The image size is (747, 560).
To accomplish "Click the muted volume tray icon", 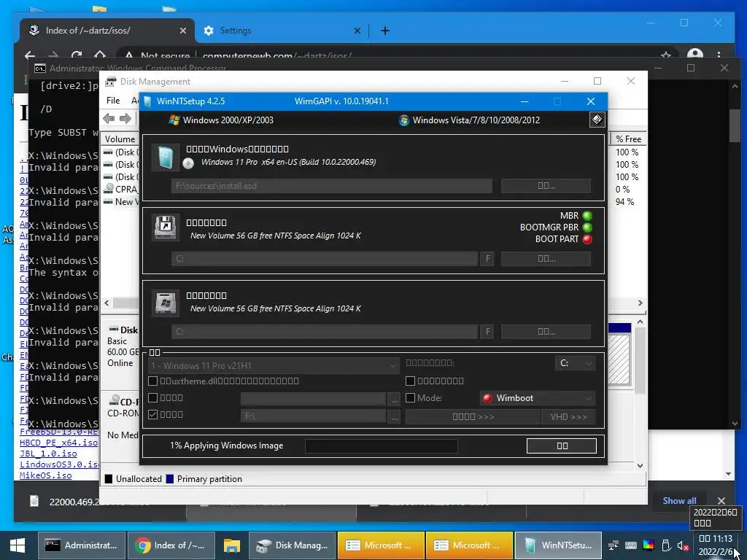I will point(683,545).
